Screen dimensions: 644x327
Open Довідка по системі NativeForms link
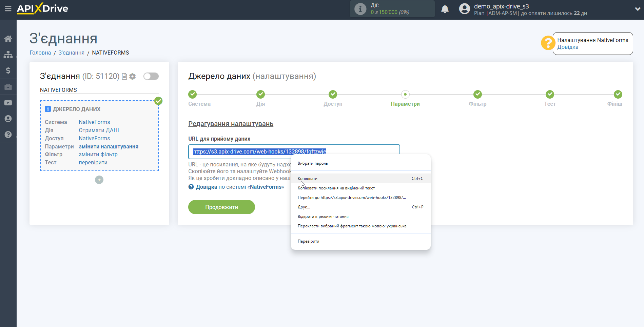pos(240,187)
